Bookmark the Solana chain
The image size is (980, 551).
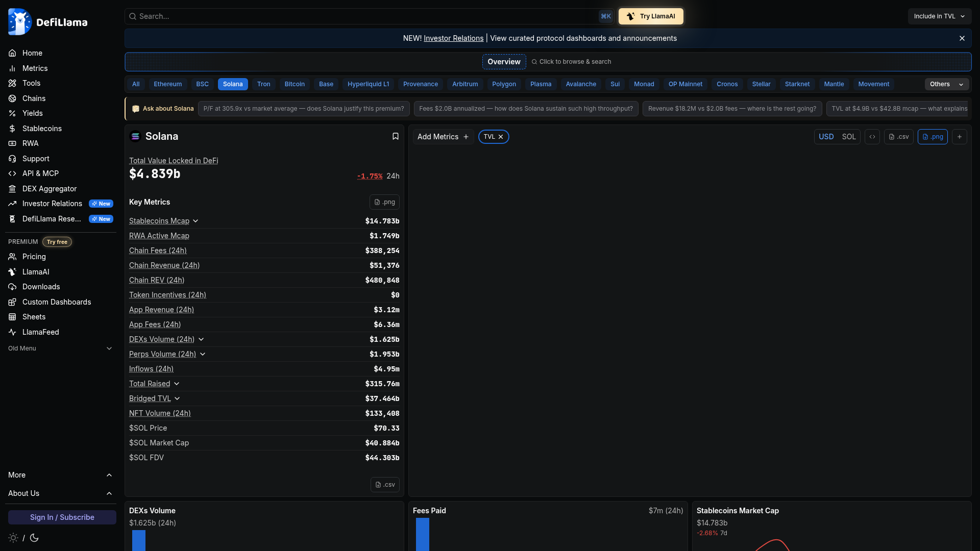coord(396,136)
